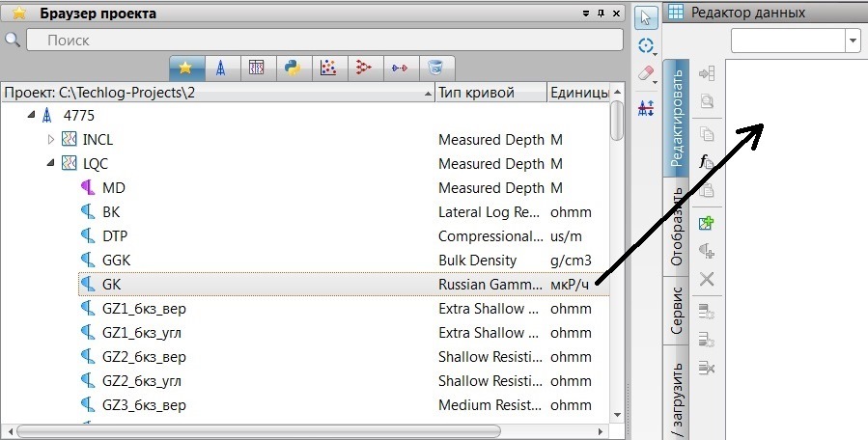The image size is (868, 440).
Task: Click the well 4775 name
Action: click(x=79, y=115)
